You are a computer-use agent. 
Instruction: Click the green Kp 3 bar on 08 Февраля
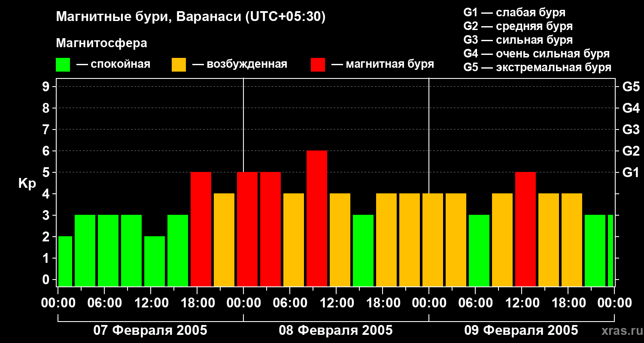(x=363, y=251)
